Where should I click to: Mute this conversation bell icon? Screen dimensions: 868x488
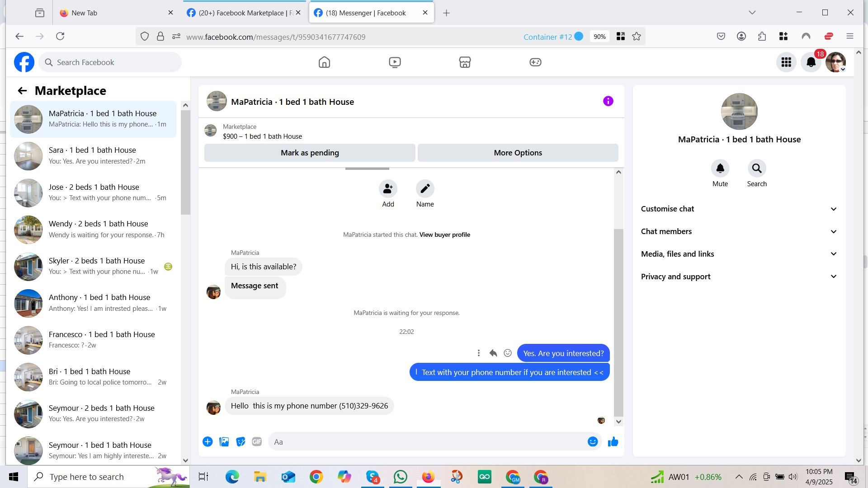point(720,169)
